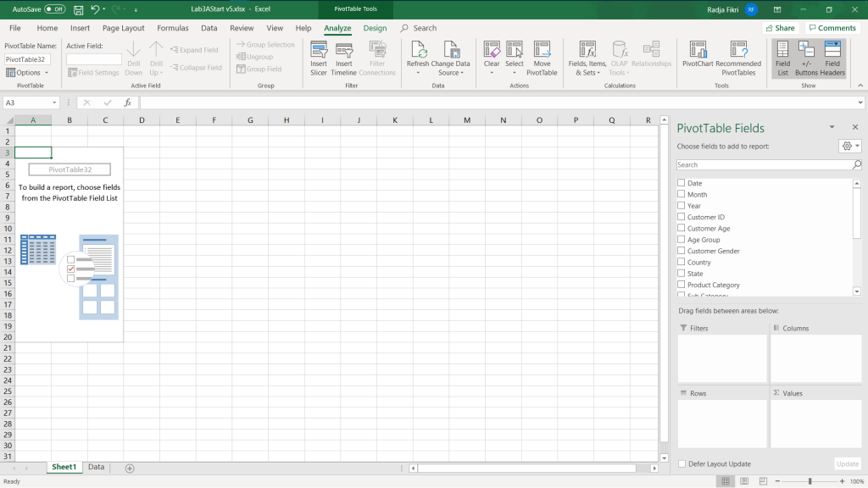This screenshot has width=868, height=488.
Task: Toggle the AutoSave switch
Action: tap(55, 9)
